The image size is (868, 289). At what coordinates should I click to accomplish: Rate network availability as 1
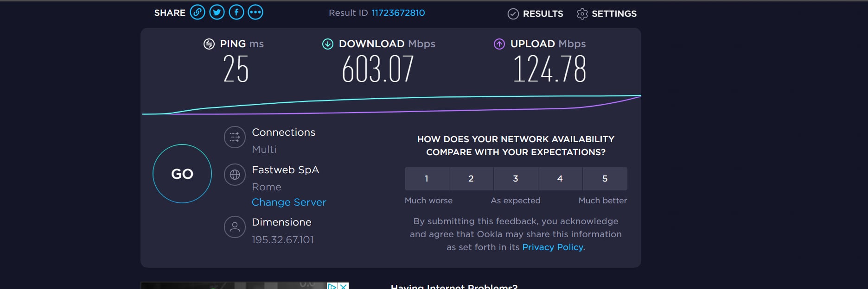[x=427, y=179]
